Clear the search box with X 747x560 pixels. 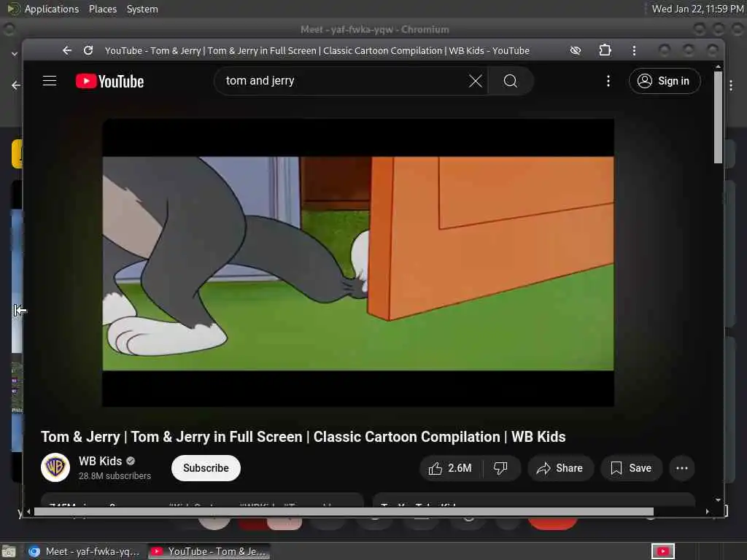[x=475, y=81]
